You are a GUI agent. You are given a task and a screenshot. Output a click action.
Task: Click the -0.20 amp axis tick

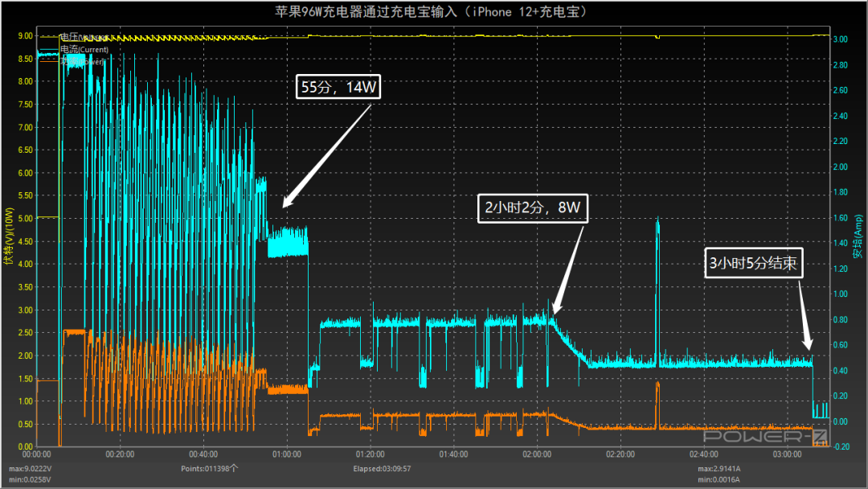841,446
